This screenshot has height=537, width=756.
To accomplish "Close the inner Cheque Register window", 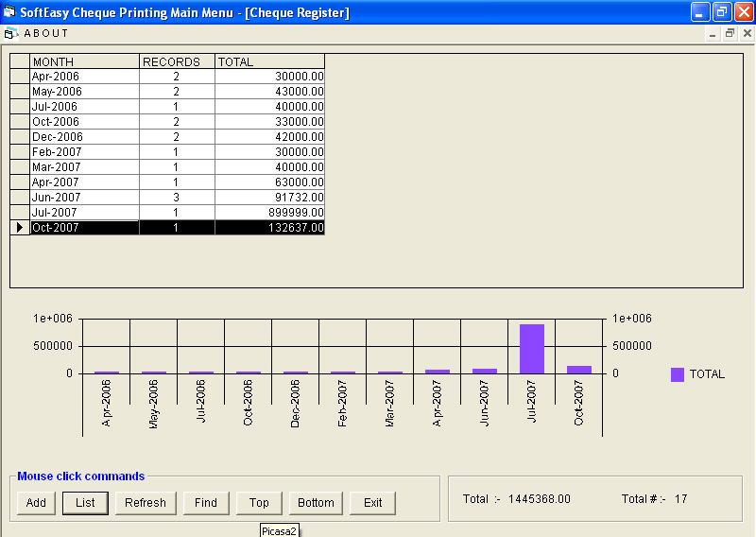I will point(747,33).
